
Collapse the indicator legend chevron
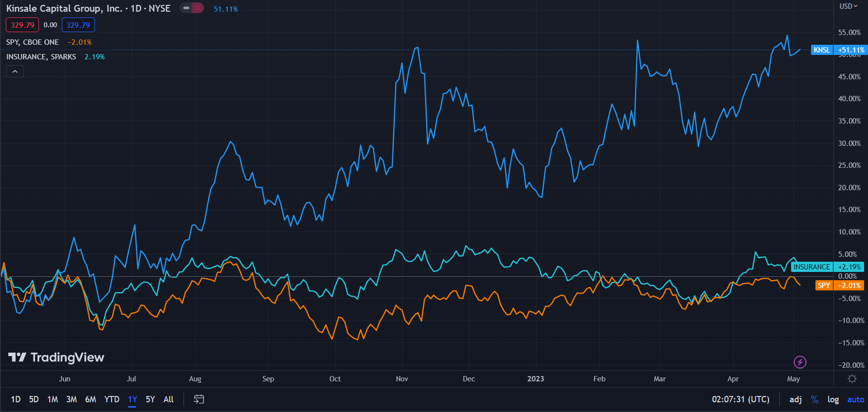click(15, 72)
